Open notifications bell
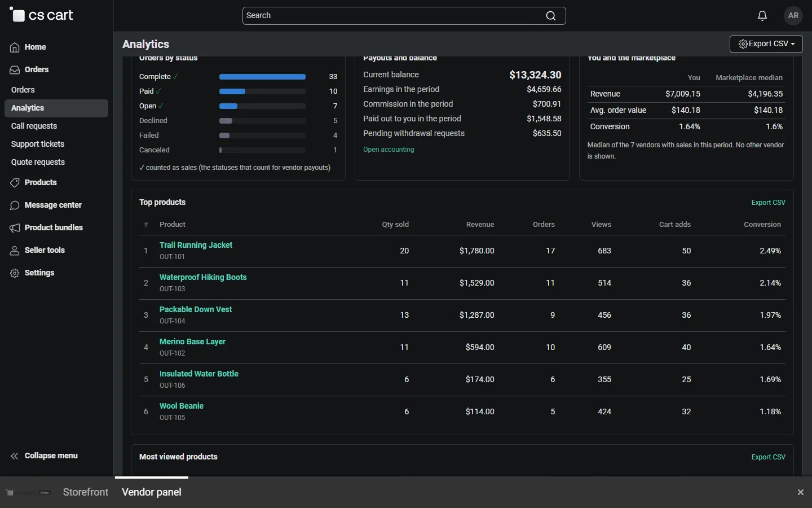Viewport: 812px width, 508px height. point(762,16)
